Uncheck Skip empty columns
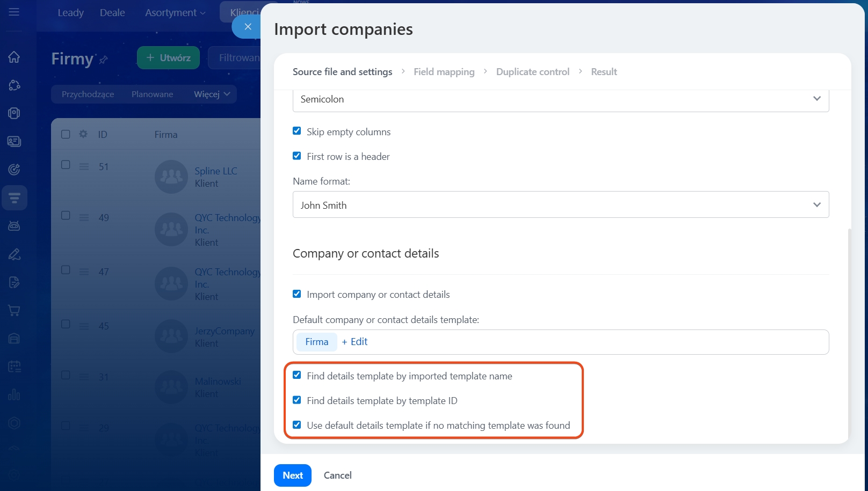 (297, 131)
